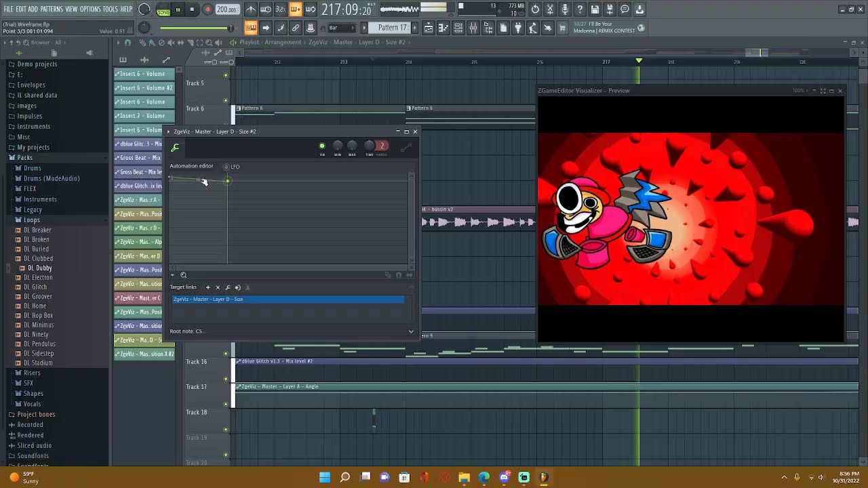Open the PATTERNS menu
The height and width of the screenshot is (488, 868).
(52, 9)
